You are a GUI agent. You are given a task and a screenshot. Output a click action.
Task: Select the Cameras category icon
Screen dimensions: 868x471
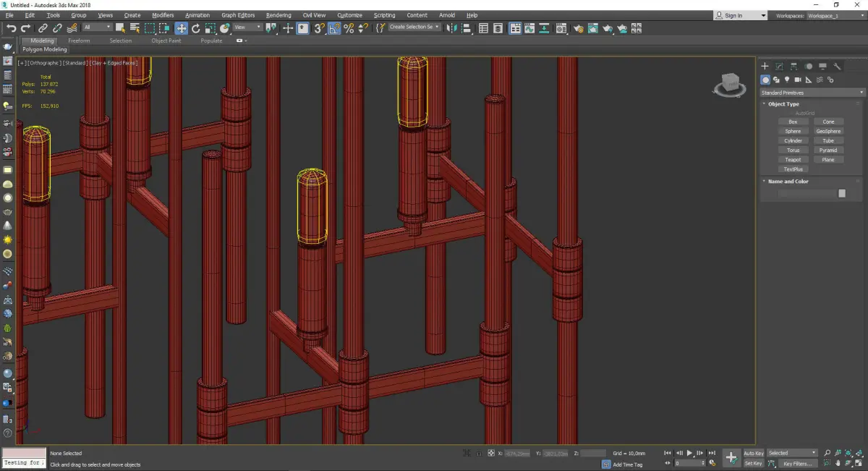798,80
